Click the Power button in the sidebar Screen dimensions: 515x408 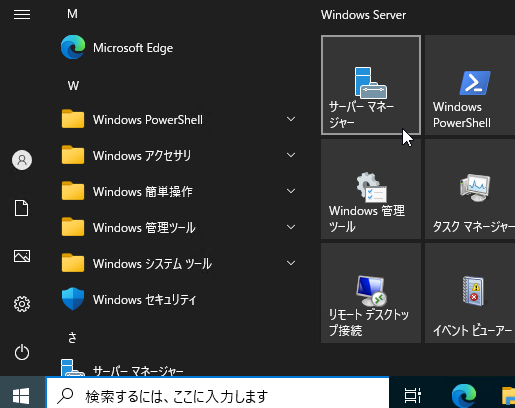click(x=22, y=352)
